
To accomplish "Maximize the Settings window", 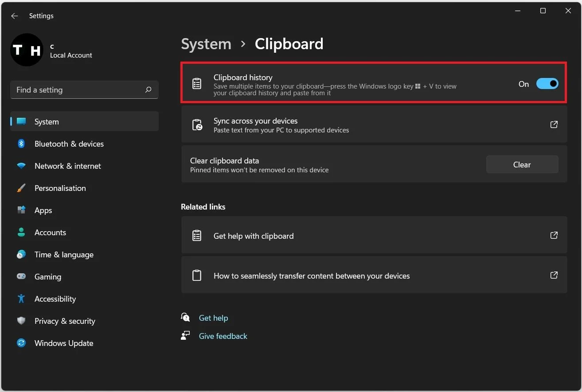I will coord(543,11).
